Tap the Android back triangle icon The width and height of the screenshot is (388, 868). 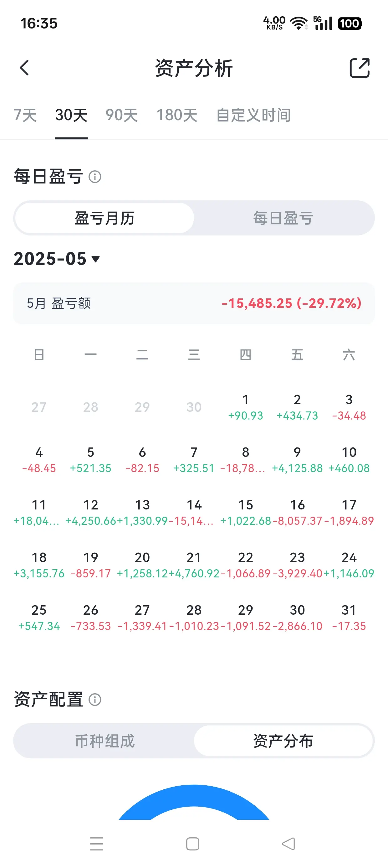pyautogui.click(x=288, y=843)
